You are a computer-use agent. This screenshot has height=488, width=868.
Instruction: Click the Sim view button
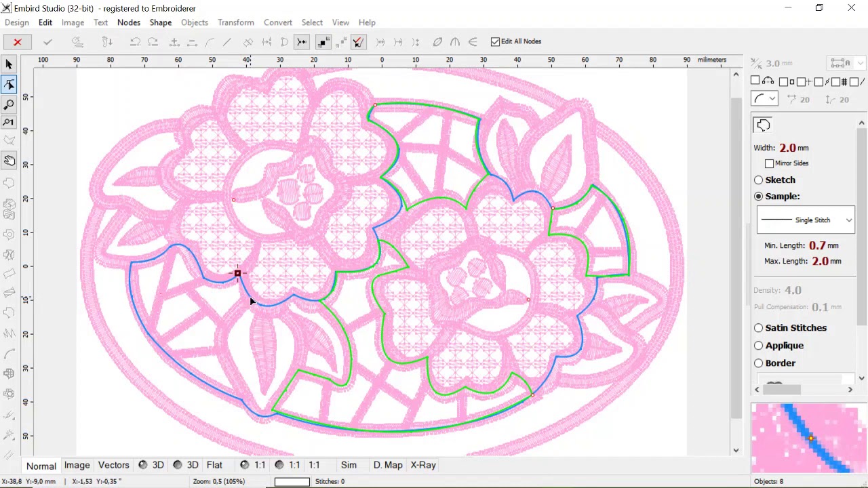click(349, 465)
